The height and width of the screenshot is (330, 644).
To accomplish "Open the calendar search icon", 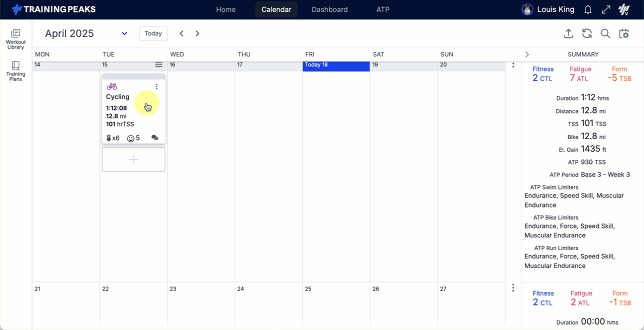I will 605,33.
